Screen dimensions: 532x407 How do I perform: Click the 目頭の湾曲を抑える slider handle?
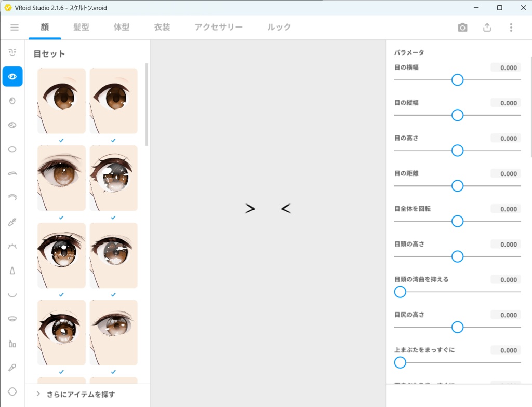click(x=400, y=292)
